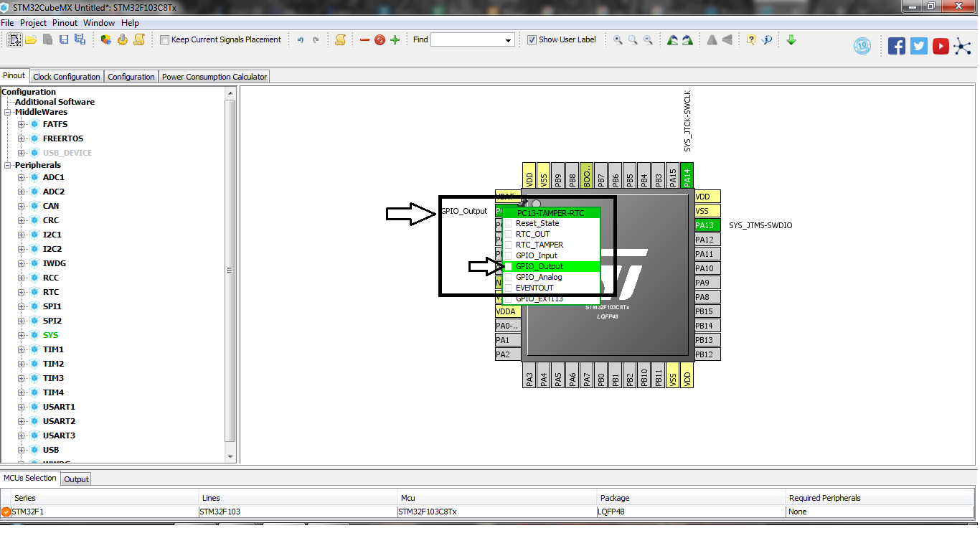This screenshot has width=980, height=551.
Task: Untick the Show User Label checkbox
Action: pos(532,40)
